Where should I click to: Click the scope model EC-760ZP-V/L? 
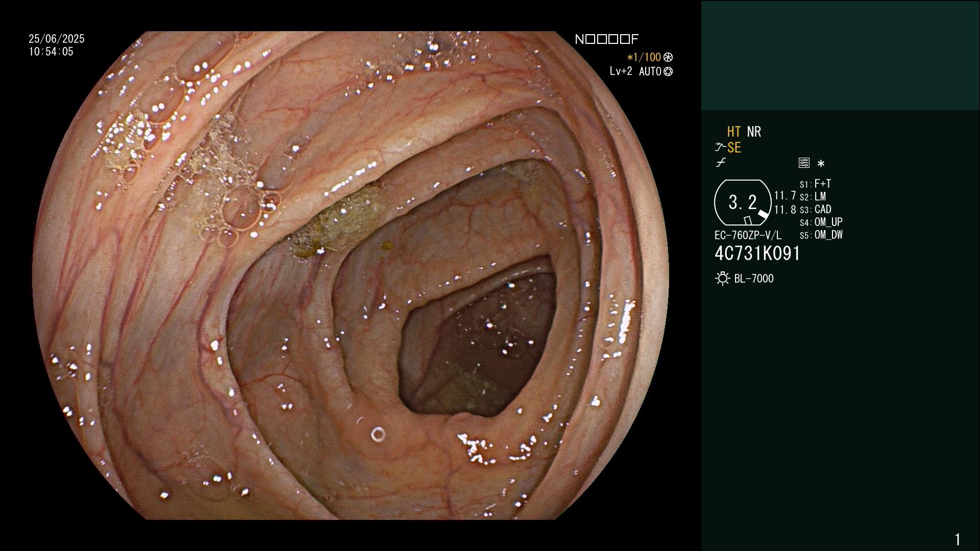pyautogui.click(x=748, y=235)
